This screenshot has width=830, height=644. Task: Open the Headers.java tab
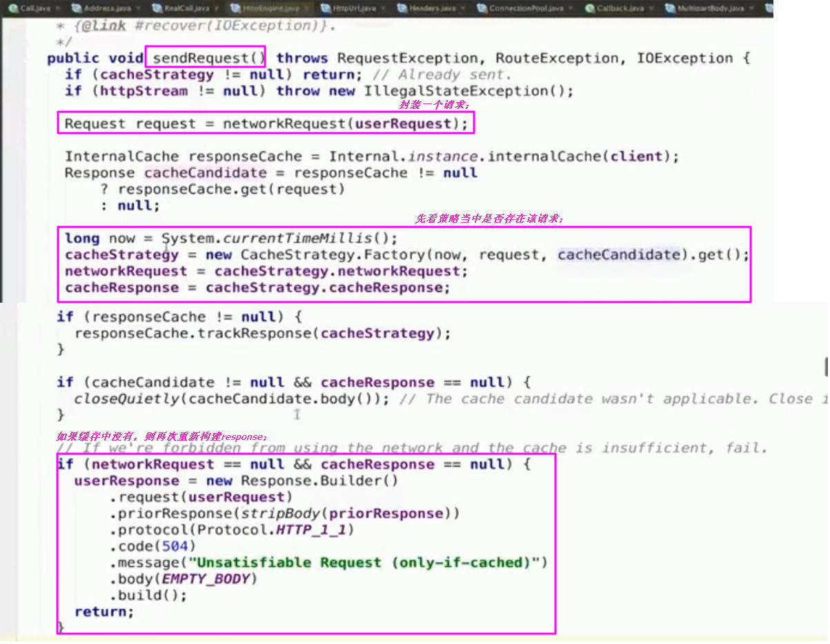pos(431,8)
